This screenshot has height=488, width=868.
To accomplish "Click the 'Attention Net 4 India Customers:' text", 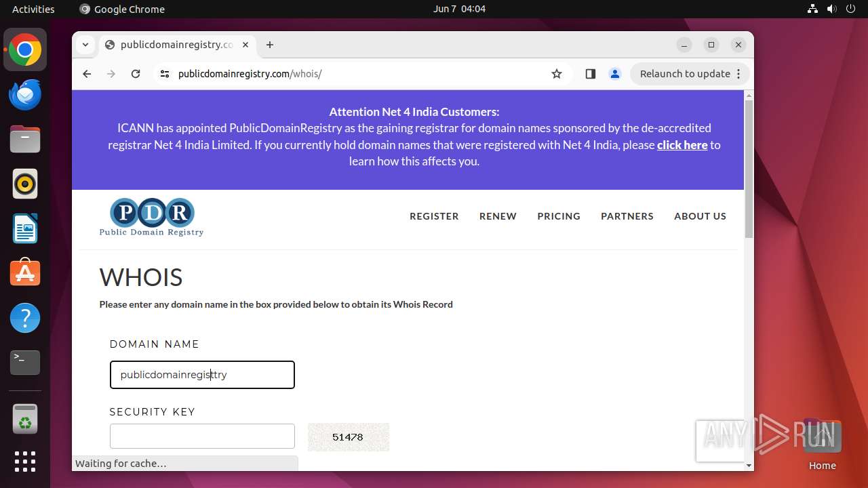I will pyautogui.click(x=414, y=112).
